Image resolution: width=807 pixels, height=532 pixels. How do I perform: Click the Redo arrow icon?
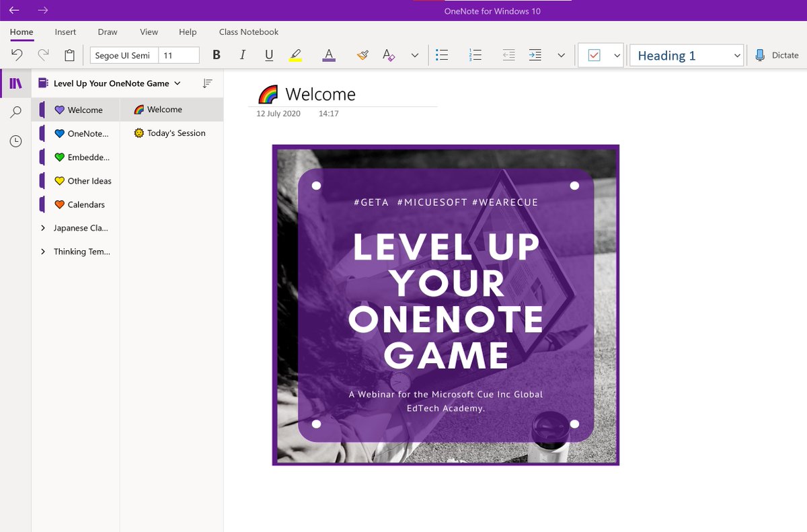pos(43,55)
